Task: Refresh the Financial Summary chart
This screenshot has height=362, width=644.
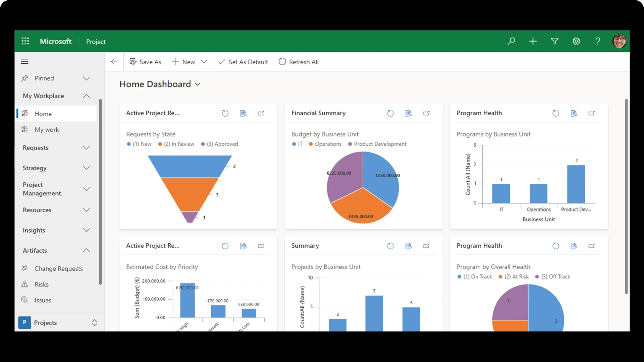Action: 390,113
